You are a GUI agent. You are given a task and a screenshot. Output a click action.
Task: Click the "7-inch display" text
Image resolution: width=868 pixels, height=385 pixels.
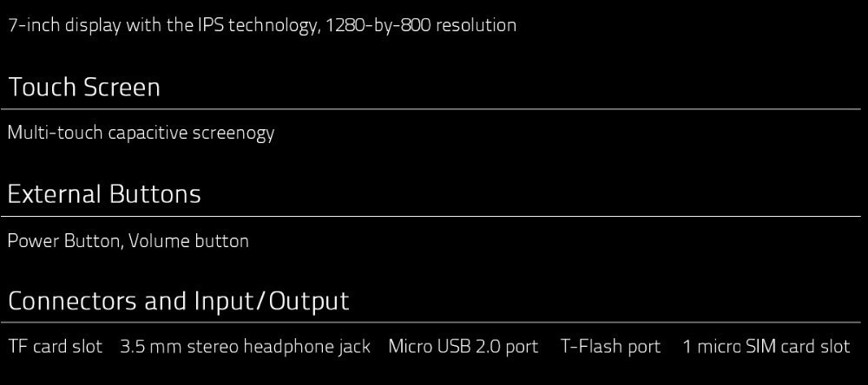pos(64,25)
